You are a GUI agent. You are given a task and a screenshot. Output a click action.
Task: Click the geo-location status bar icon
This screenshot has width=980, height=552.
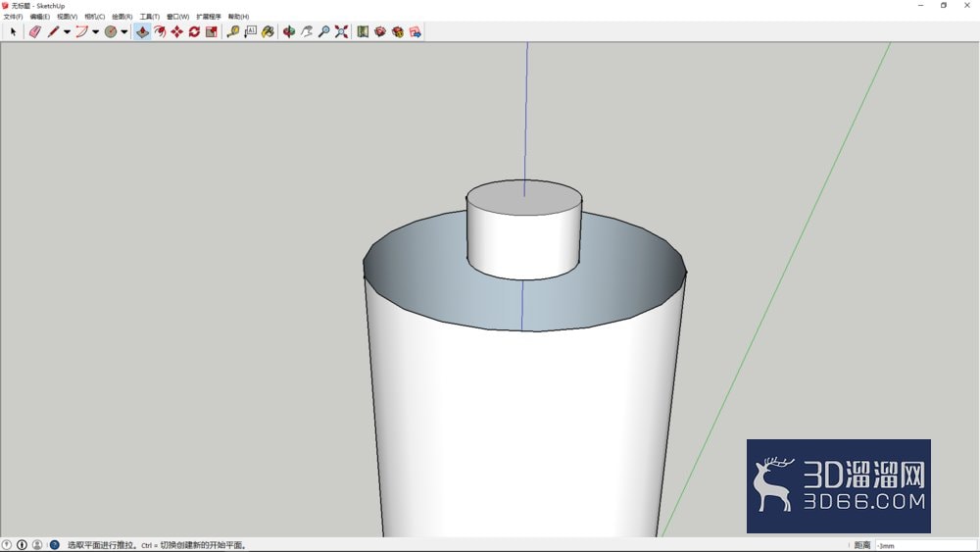[x=7, y=545]
